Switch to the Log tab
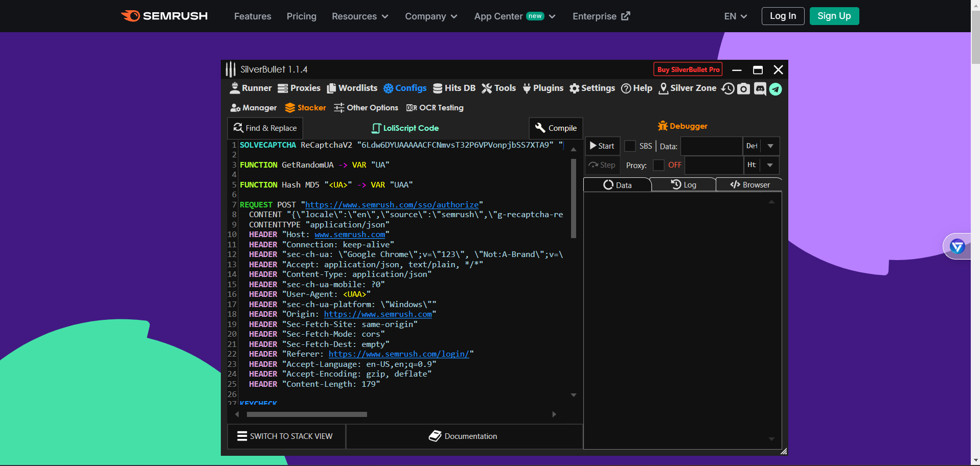Screen dimensions: 980x466 click(x=683, y=185)
